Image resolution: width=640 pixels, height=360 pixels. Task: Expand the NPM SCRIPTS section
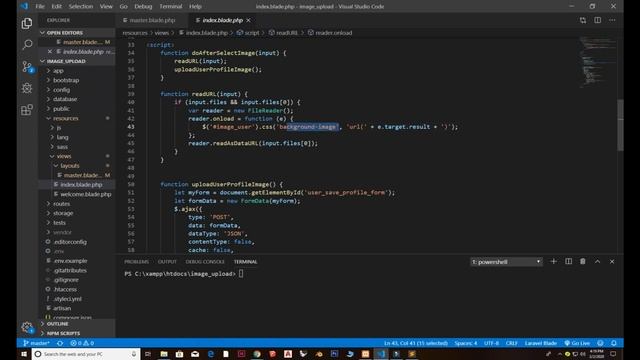click(x=77, y=333)
